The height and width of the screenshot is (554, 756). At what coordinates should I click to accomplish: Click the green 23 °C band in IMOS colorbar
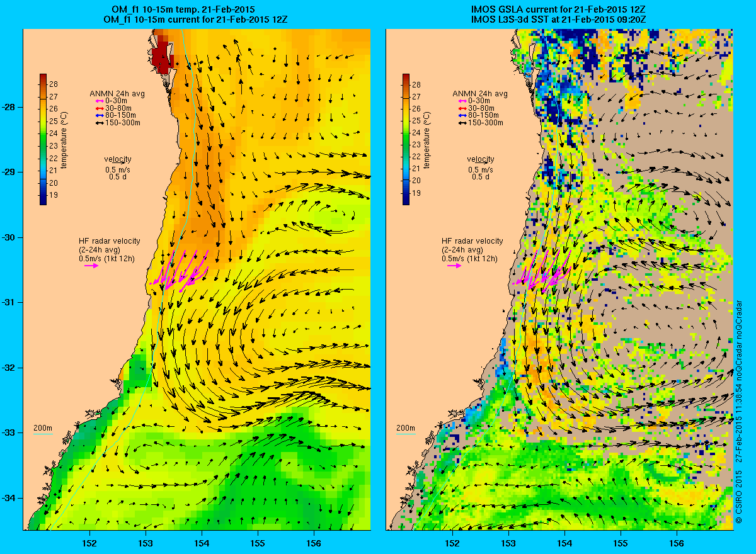(406, 145)
